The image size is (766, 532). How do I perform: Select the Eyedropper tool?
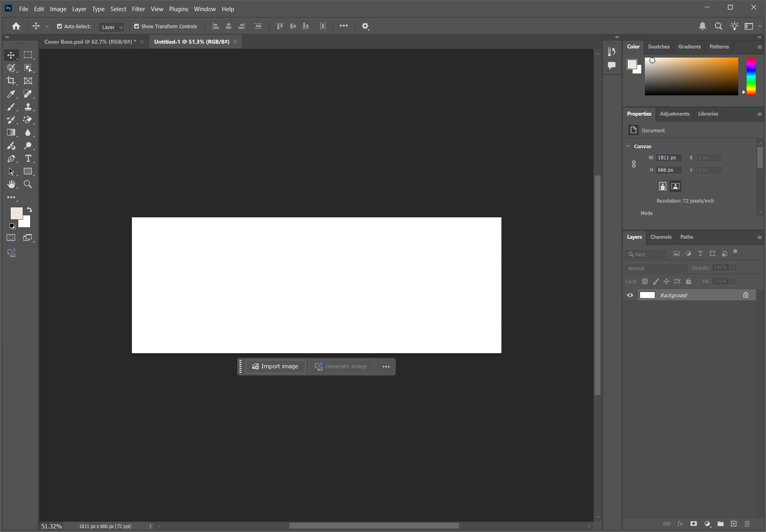tap(11, 94)
